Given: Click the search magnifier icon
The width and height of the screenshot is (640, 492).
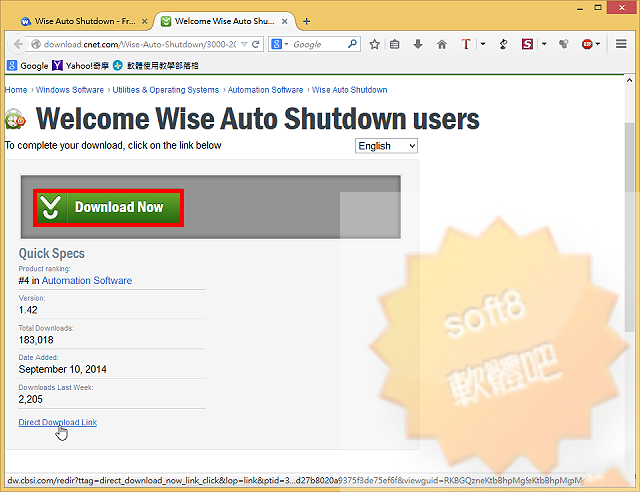Looking at the screenshot, I should pos(352,44).
